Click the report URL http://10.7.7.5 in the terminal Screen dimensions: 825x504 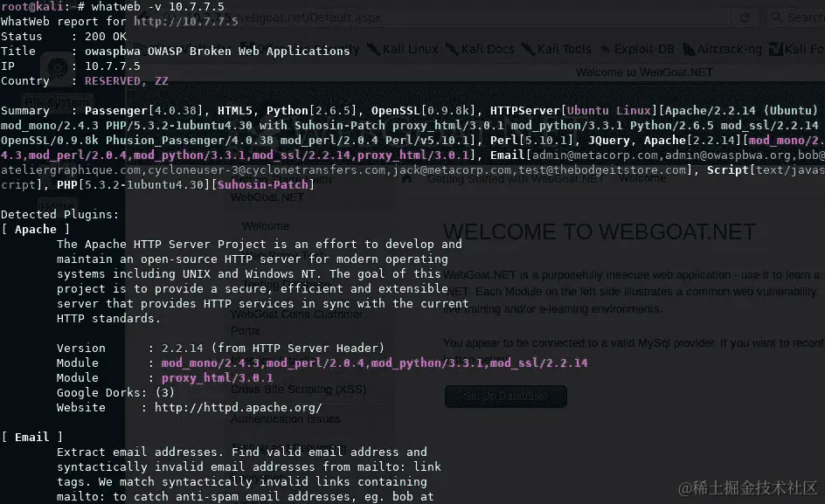point(186,21)
